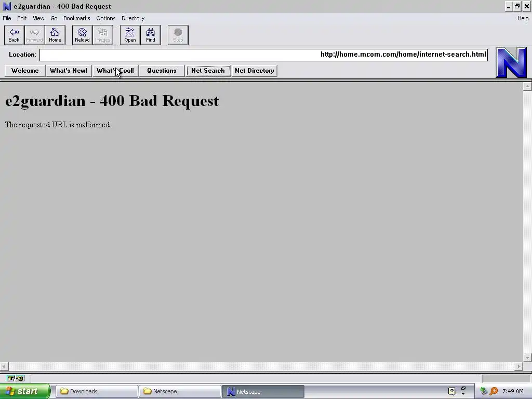Click the Stop loading button
The image size is (532, 399).
tap(178, 35)
